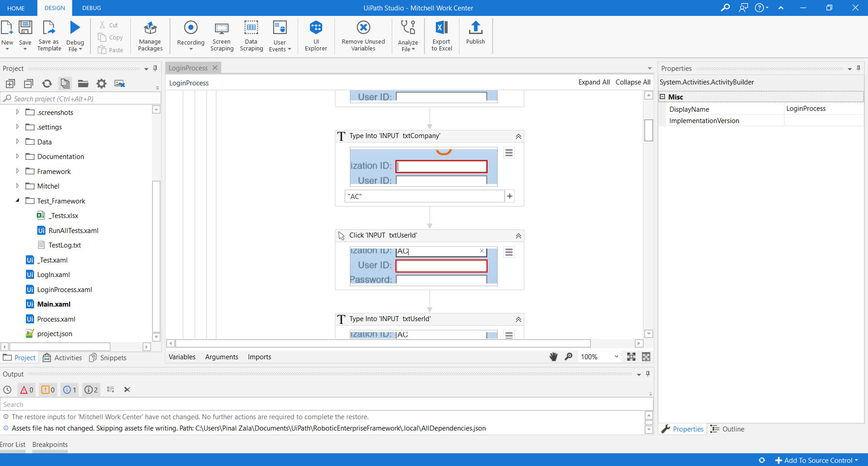Toggle info messages filter in Output
This screenshot has width=868, height=466.
tap(70, 390)
